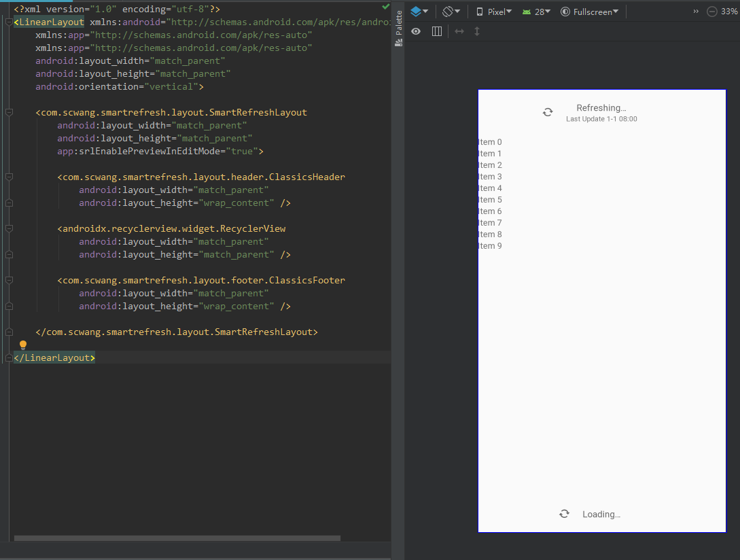740x560 pixels.
Task: Click the orientation rotation icon
Action: [448, 11]
